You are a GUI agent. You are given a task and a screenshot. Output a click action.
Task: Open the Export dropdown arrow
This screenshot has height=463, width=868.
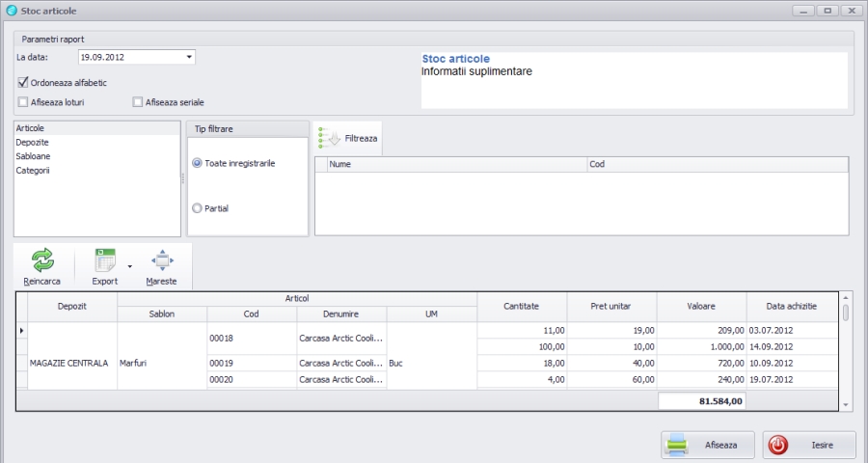coord(129,264)
